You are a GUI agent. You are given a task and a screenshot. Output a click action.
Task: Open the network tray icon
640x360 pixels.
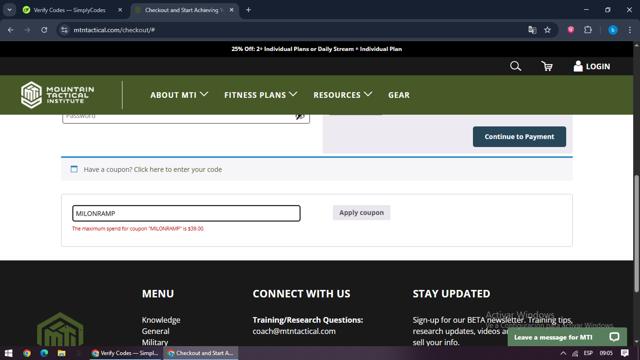575,353
